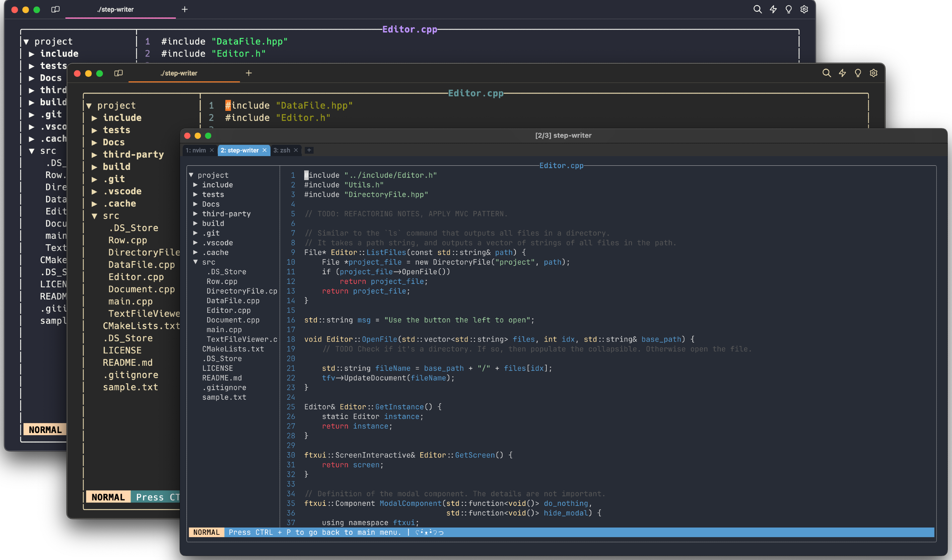952x560 pixels.
Task: Expand .vscode folder in front window
Action: pos(195,243)
